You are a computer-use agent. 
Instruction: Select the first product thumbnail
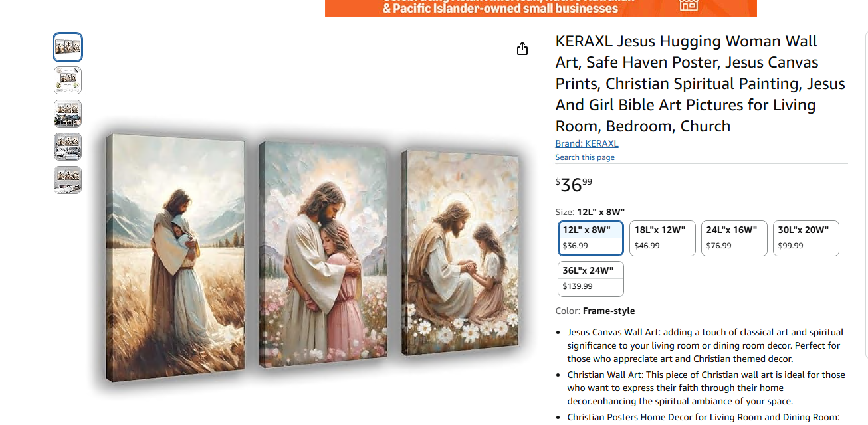[x=68, y=47]
